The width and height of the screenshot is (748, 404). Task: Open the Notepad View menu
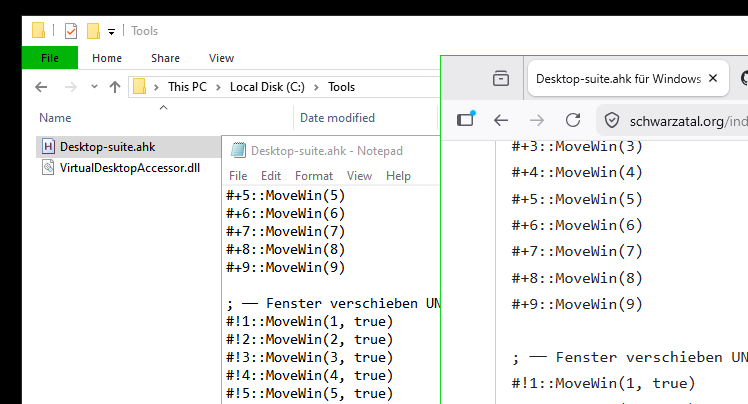pyautogui.click(x=359, y=176)
